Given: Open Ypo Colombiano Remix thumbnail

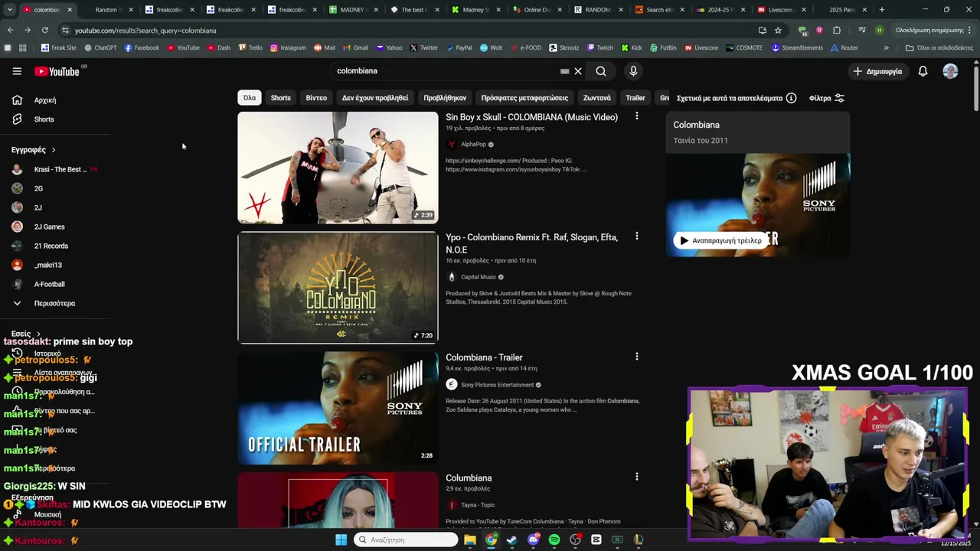Looking at the screenshot, I should [338, 288].
